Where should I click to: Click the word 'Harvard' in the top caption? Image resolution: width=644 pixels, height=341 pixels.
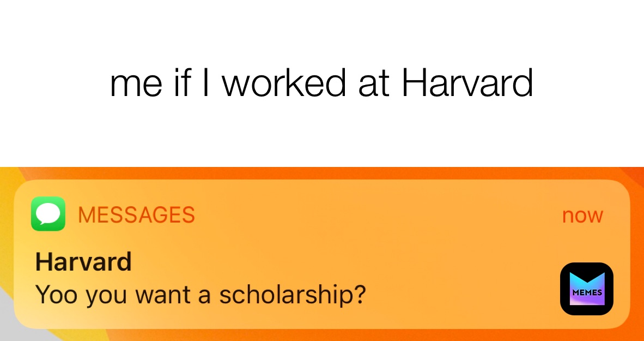(x=467, y=85)
